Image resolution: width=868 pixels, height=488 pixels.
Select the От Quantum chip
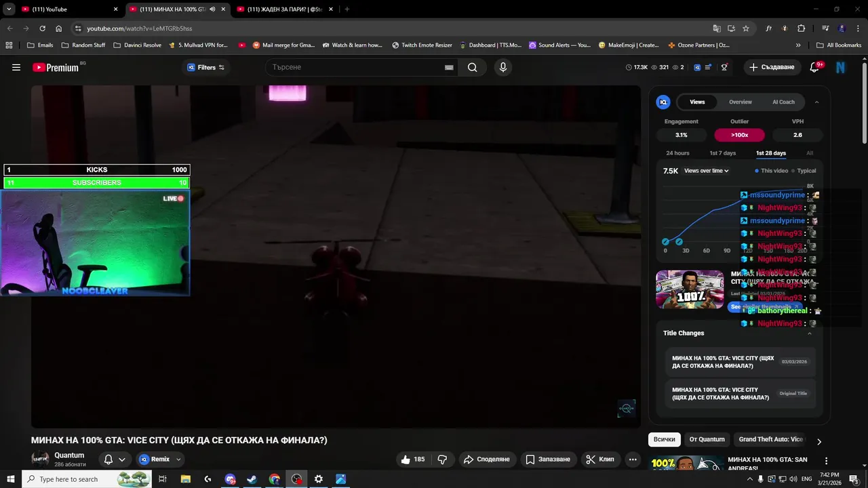click(x=707, y=439)
